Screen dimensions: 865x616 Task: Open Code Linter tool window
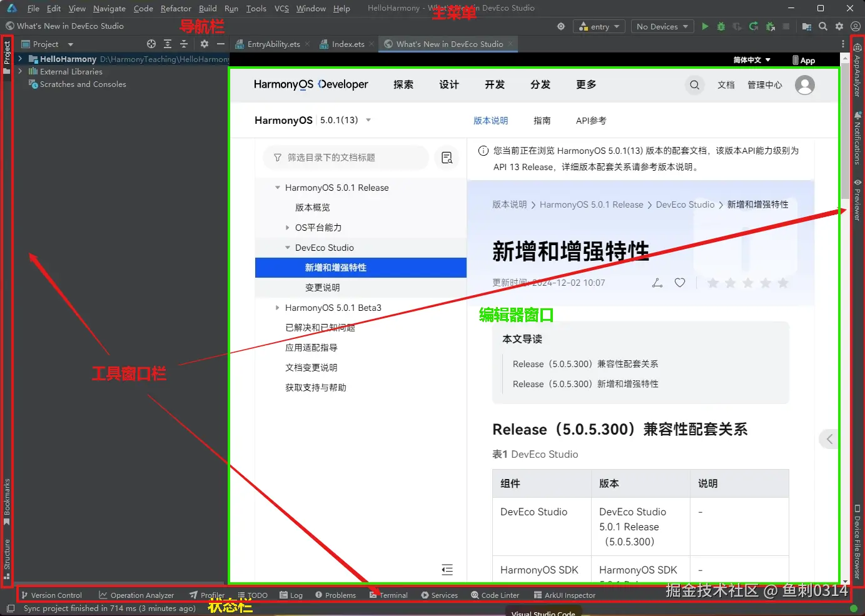tap(495, 595)
